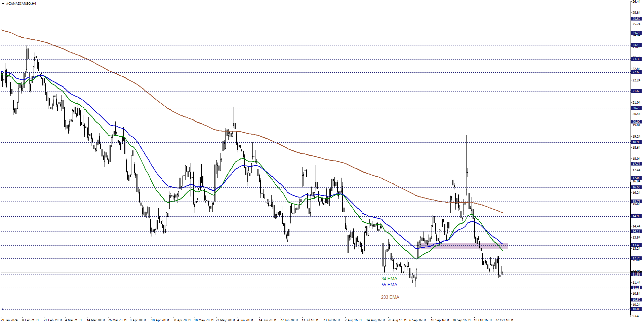Click the 23.35 price level tag
Image resolution: width=644 pixels, height=324 pixels.
click(x=636, y=59)
